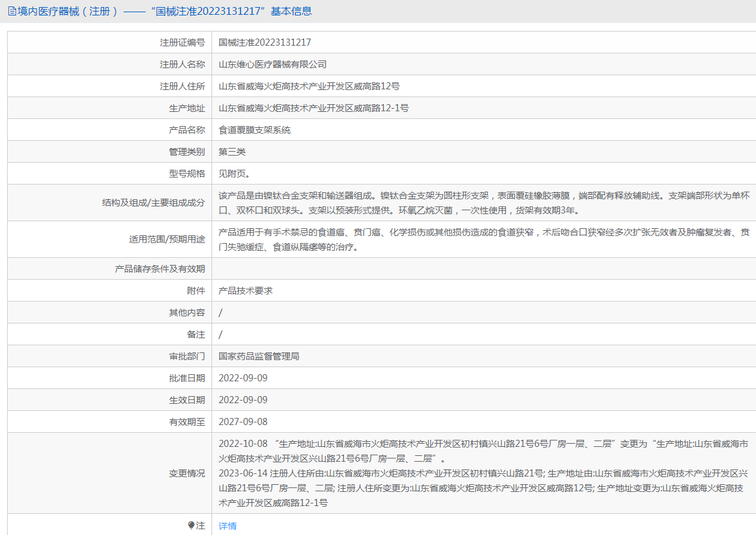The height and width of the screenshot is (535, 756).
Task: Select the expiry date 2027-09-08
Action: 243,422
